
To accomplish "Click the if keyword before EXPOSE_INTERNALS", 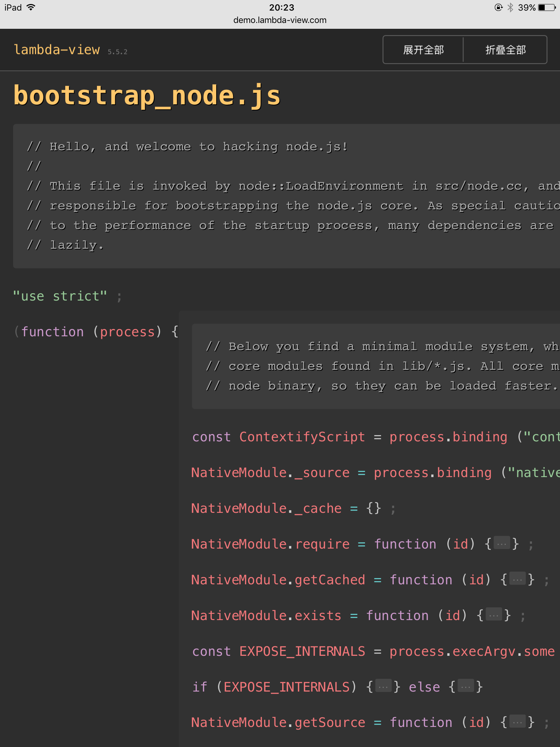I will tap(200, 687).
